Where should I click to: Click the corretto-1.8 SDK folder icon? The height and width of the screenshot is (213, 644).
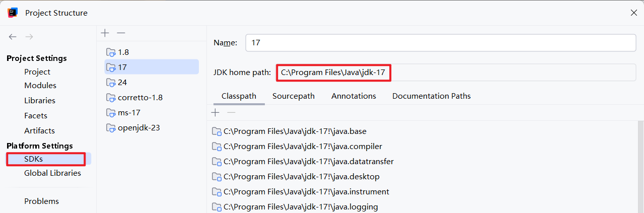[x=111, y=97]
